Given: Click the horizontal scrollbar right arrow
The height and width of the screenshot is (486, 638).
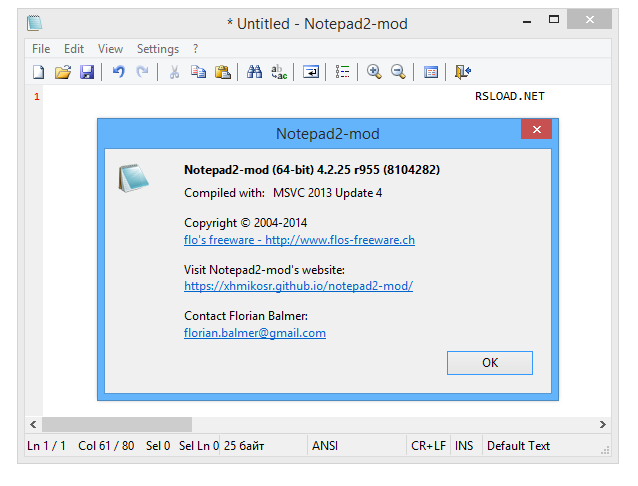Looking at the screenshot, I should [603, 425].
